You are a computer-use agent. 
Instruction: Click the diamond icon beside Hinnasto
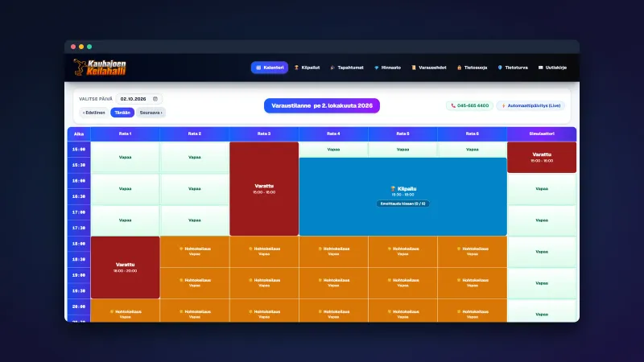click(376, 68)
